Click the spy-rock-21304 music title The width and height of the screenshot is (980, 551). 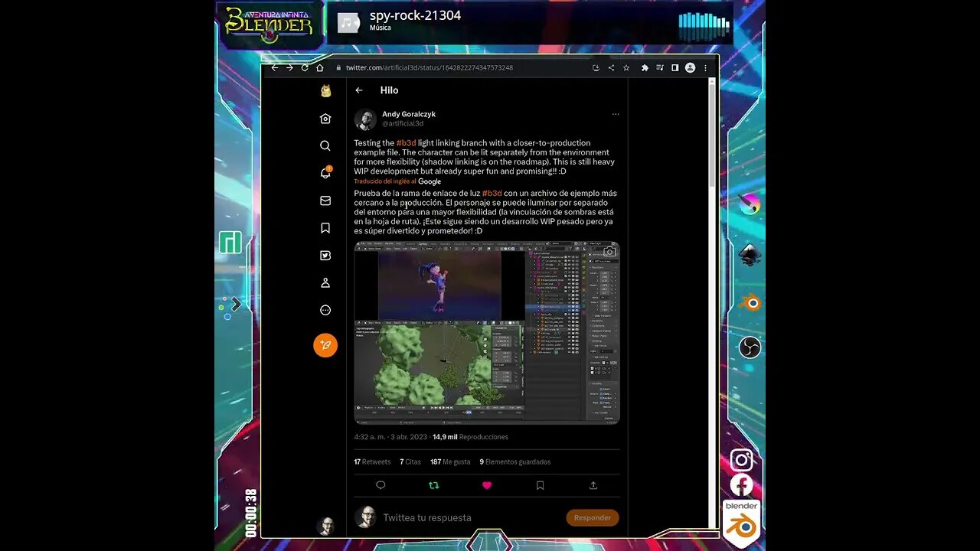point(415,15)
